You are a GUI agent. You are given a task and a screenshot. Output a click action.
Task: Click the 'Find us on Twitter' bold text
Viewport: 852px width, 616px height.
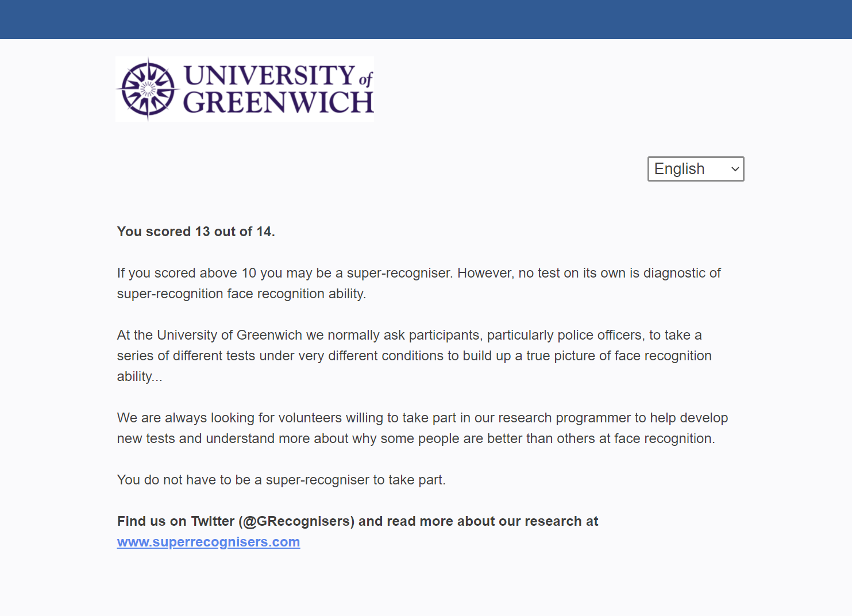tap(175, 521)
